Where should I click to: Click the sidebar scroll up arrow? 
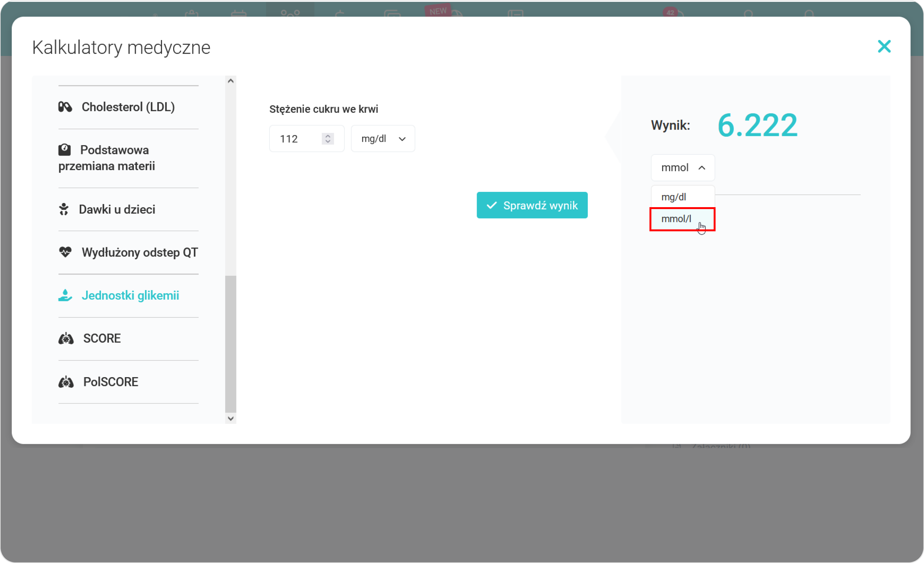[231, 81]
